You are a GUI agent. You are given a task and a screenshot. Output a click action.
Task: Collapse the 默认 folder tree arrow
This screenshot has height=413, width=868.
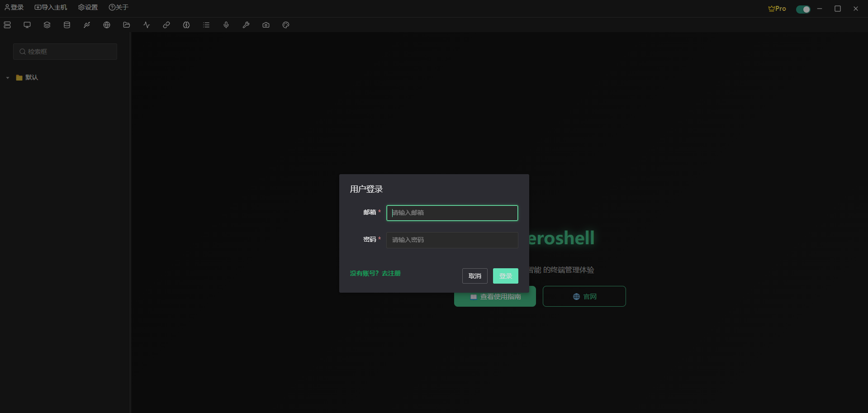coord(8,78)
